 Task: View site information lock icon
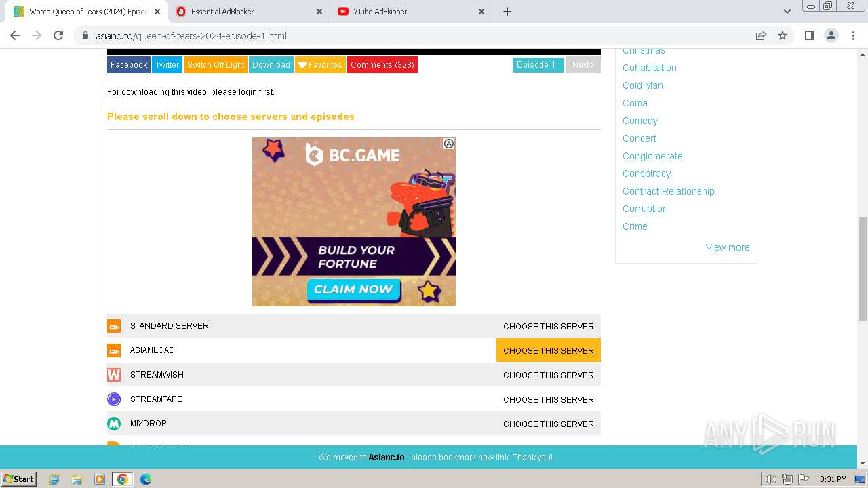pyautogui.click(x=85, y=36)
